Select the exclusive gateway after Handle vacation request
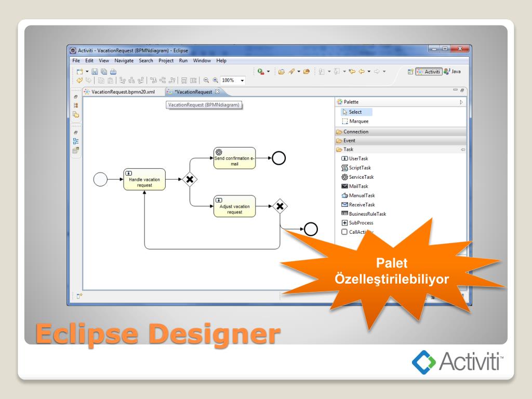Viewport: 532px width, 399px height. pyautogui.click(x=190, y=179)
